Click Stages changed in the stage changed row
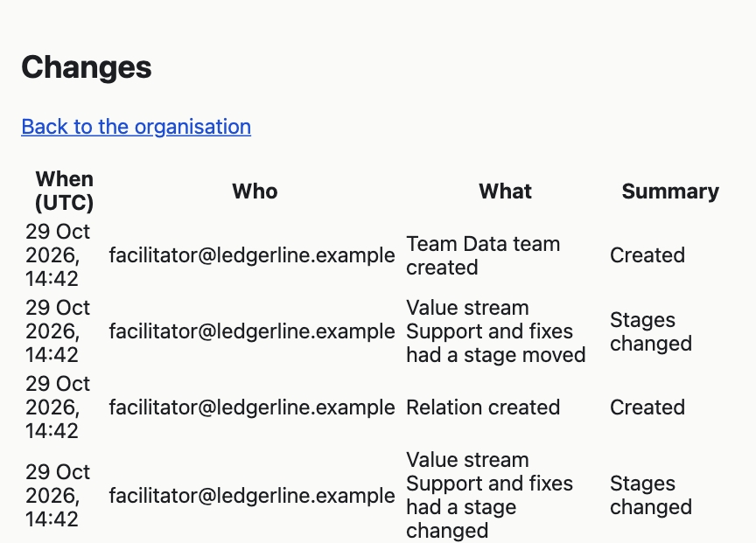 click(651, 495)
